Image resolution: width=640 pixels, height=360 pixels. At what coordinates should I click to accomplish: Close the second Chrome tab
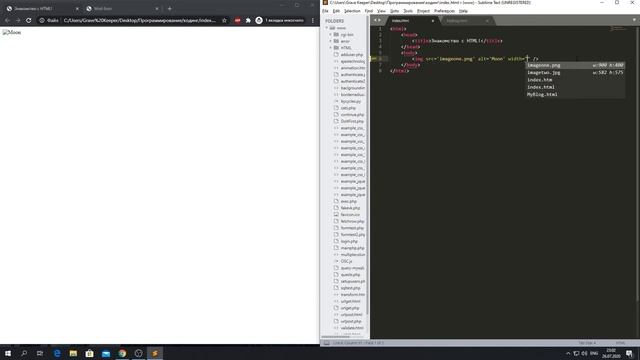point(157,8)
